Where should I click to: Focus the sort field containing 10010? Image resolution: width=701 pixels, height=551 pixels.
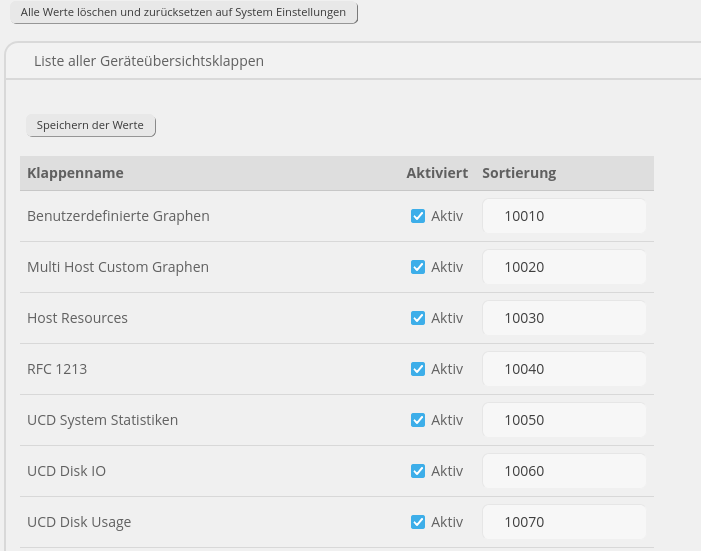564,216
